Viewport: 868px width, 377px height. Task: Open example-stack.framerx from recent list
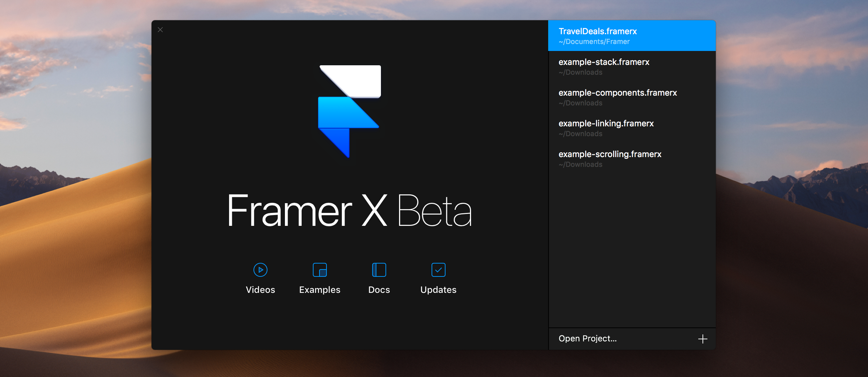point(632,66)
